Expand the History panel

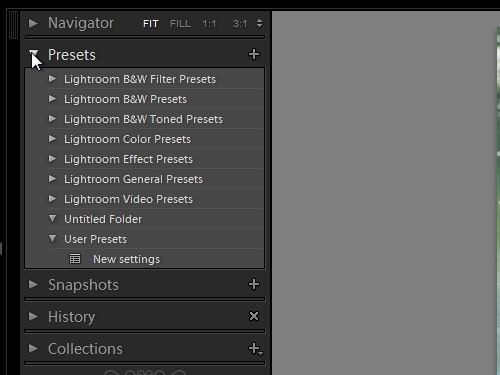(x=33, y=316)
